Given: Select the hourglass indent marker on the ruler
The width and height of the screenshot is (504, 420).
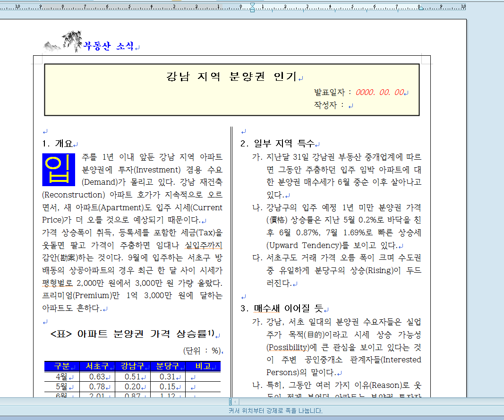Looking at the screenshot, I should point(252,7).
